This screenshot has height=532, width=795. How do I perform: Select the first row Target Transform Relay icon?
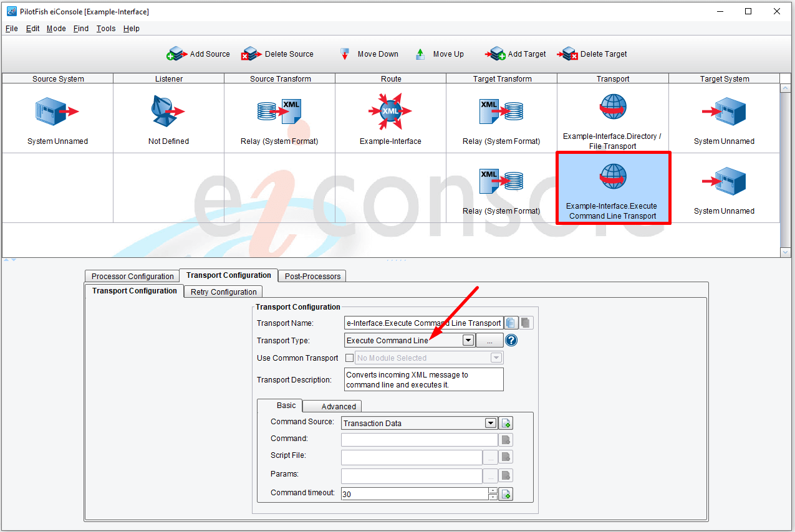point(501,112)
